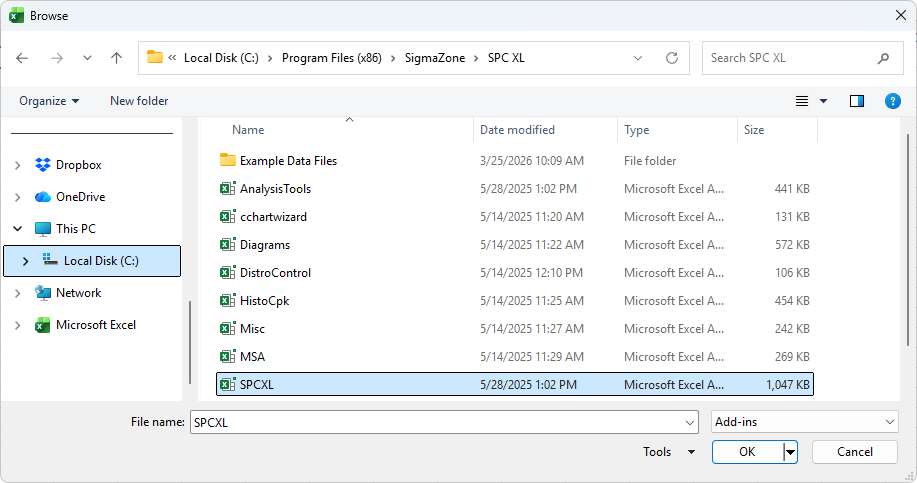
Task: Click SigmaZone in the breadcrumb path
Action: pos(435,58)
